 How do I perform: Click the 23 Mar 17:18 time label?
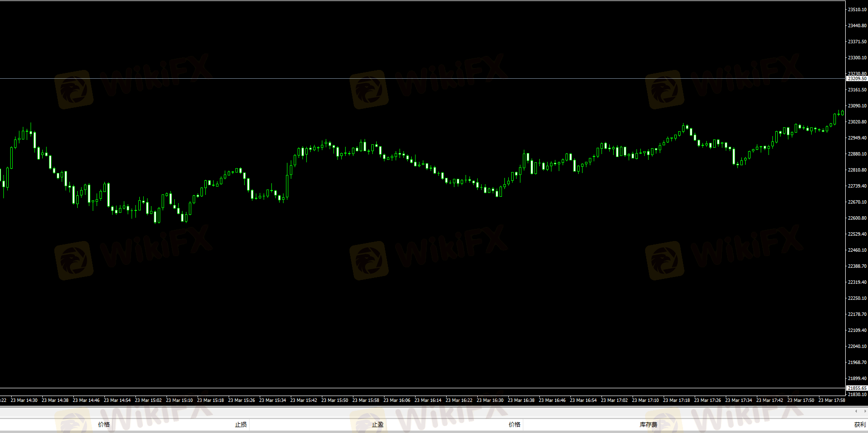point(677,400)
